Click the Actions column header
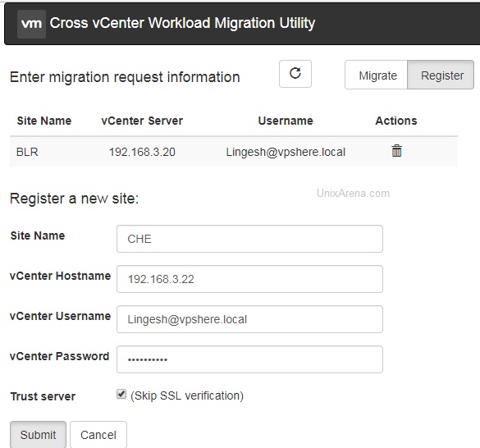Viewport: 480px width, 448px height. (x=396, y=121)
